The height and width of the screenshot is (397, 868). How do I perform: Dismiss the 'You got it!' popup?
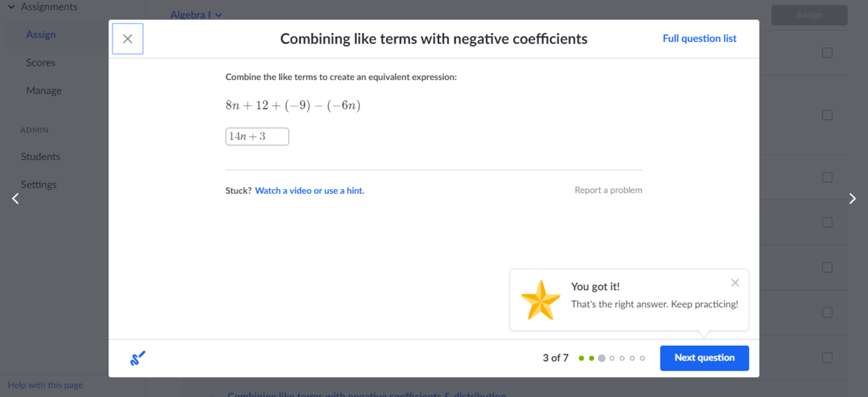tap(735, 283)
